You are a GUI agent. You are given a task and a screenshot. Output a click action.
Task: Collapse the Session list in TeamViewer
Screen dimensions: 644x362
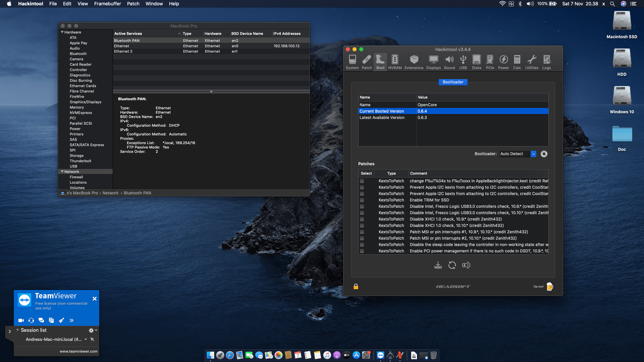coord(18,330)
